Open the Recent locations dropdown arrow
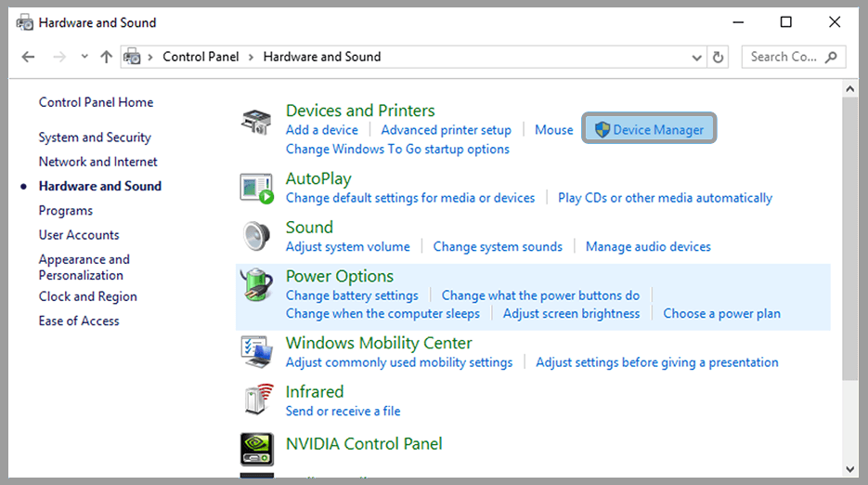 click(84, 57)
